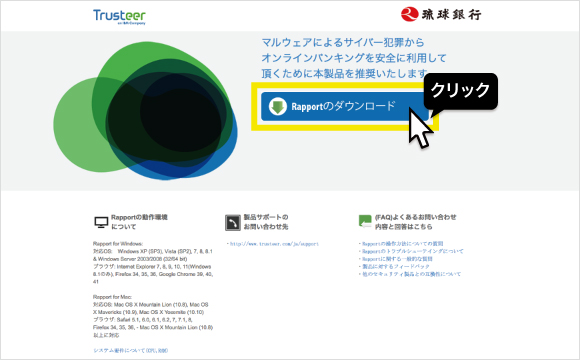Click the green FAQ speech bubble icon
580x360 pixels.
(x=365, y=221)
